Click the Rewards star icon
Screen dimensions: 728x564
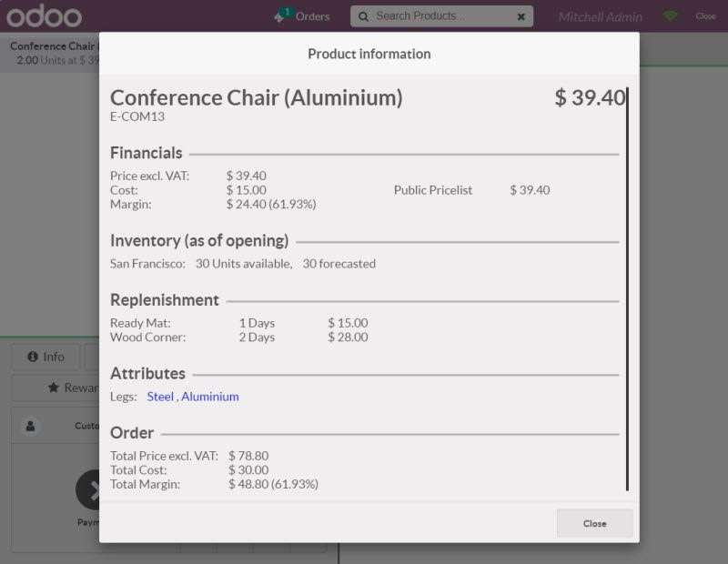[54, 388]
